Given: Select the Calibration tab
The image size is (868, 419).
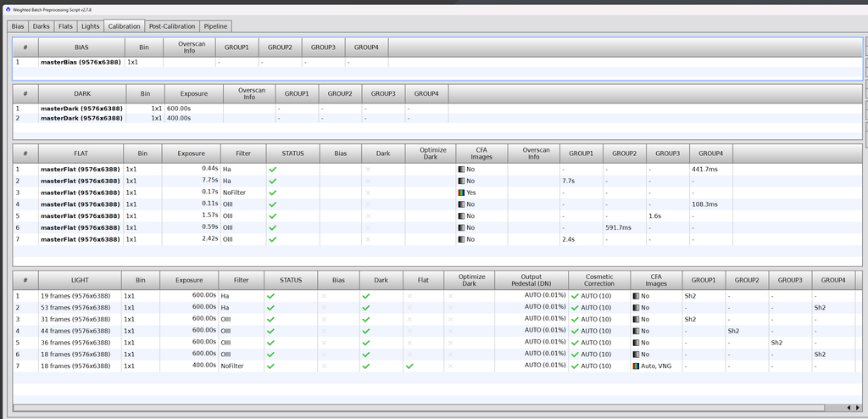Looking at the screenshot, I should point(124,26).
